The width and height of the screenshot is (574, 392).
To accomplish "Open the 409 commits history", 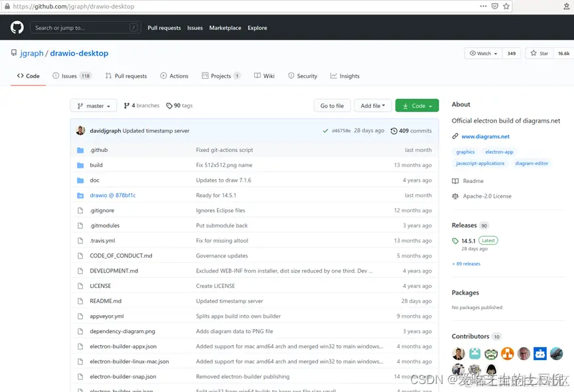I will coord(411,131).
